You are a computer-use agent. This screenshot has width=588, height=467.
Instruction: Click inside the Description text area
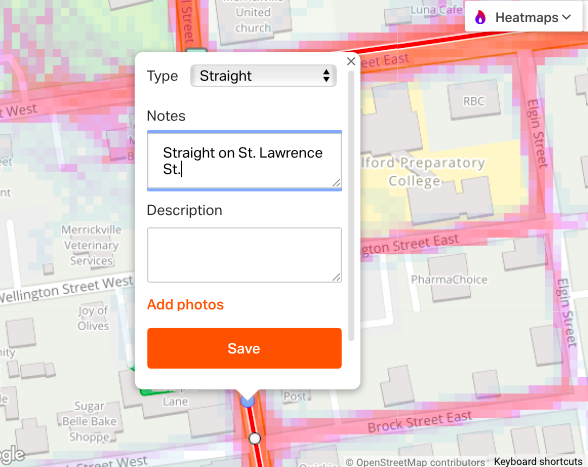244,255
